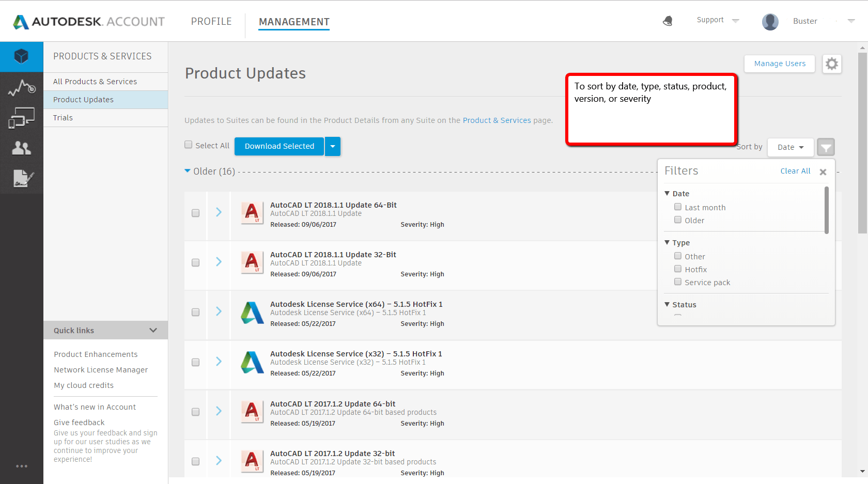Screen dimensions: 868x484
Task: Click the Autodesk Account logo
Action: point(89,22)
